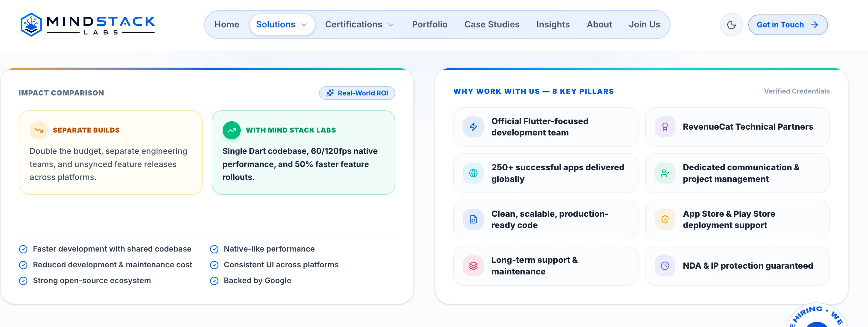This screenshot has height=327, width=868.
Task: Click the shield icon for App Store deployment
Action: 664,219
